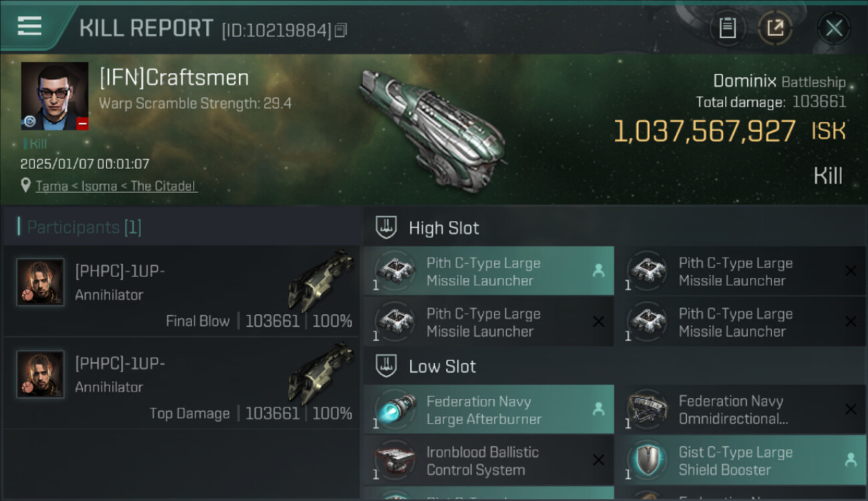
Task: Open the clipboard report icon
Action: click(x=727, y=28)
